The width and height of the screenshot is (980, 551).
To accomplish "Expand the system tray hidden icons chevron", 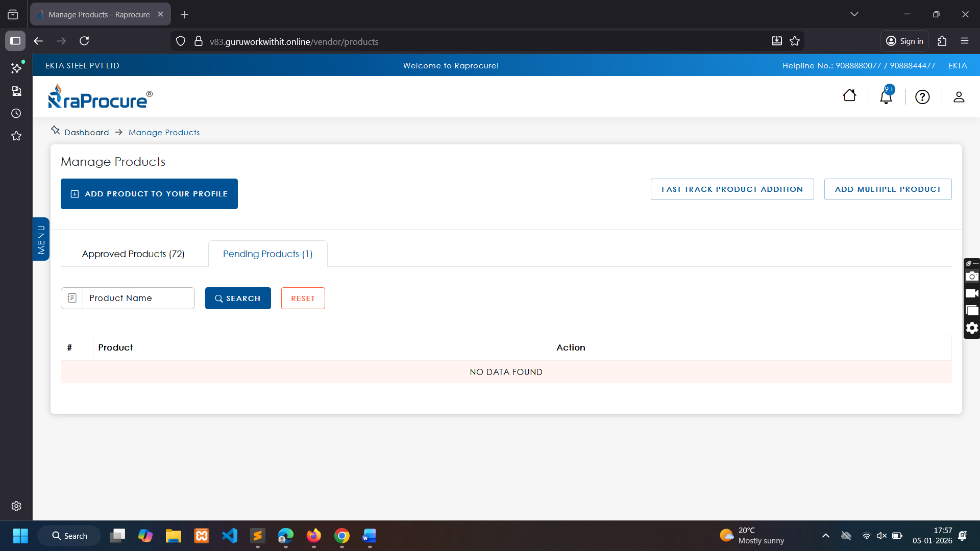I will (825, 536).
